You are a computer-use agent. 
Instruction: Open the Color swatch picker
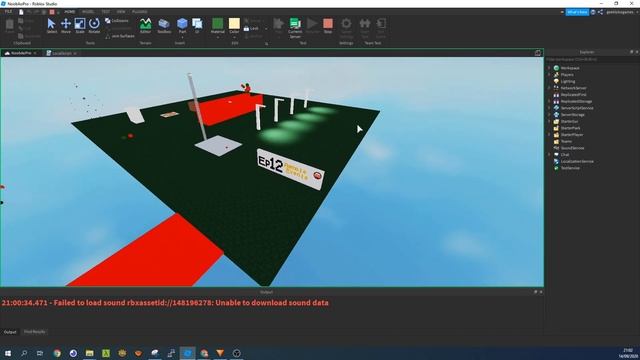tap(234, 23)
